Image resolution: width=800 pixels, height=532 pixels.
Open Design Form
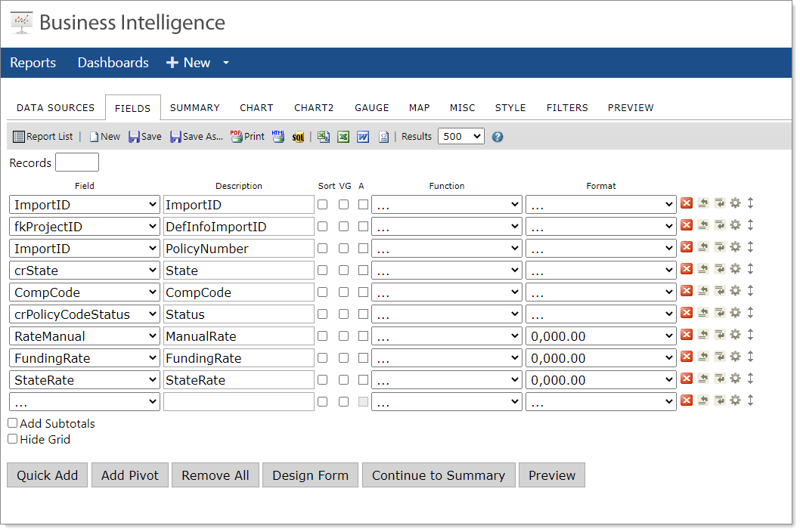(x=310, y=475)
